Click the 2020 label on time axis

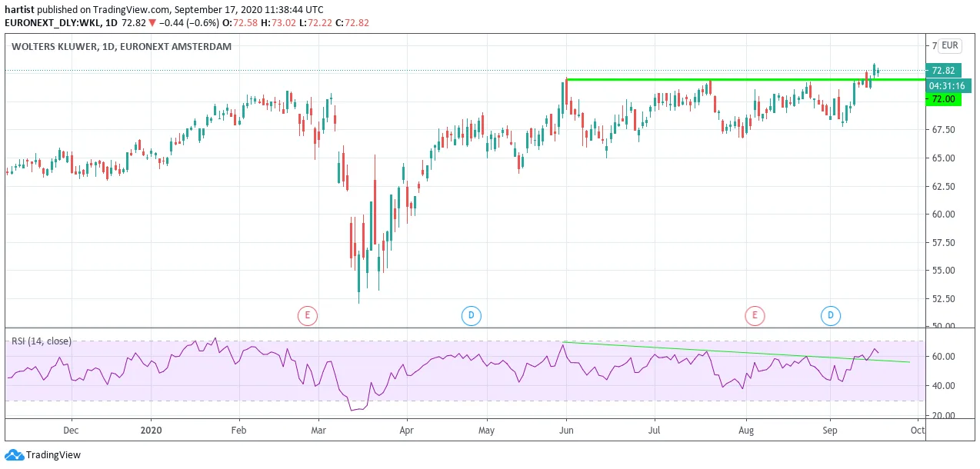[152, 429]
